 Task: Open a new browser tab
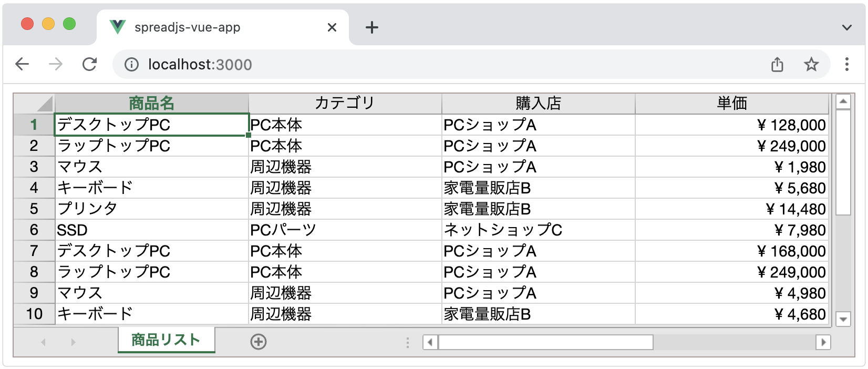[x=372, y=27]
